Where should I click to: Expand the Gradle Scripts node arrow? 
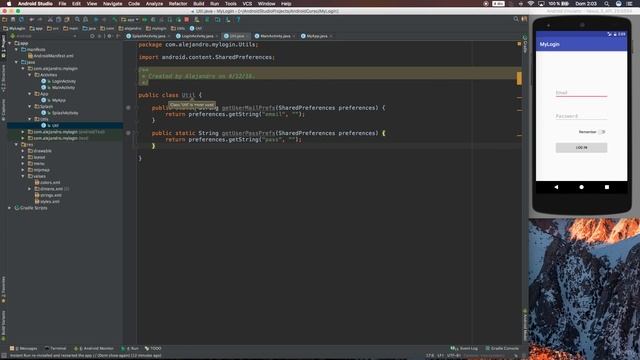[10, 208]
